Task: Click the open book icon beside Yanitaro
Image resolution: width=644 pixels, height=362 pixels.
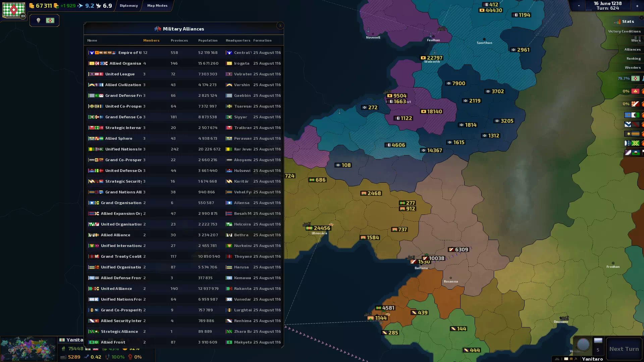Action: 566,359
